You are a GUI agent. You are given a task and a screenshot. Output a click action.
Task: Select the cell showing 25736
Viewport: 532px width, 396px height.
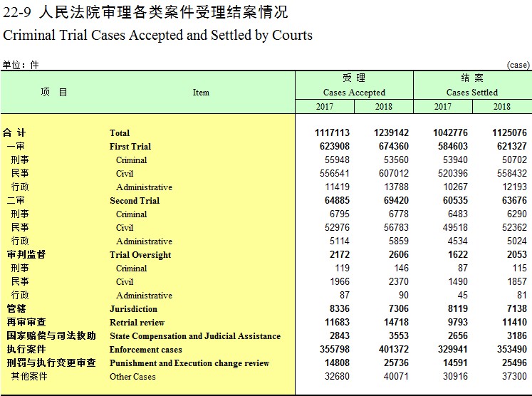pos(396,363)
